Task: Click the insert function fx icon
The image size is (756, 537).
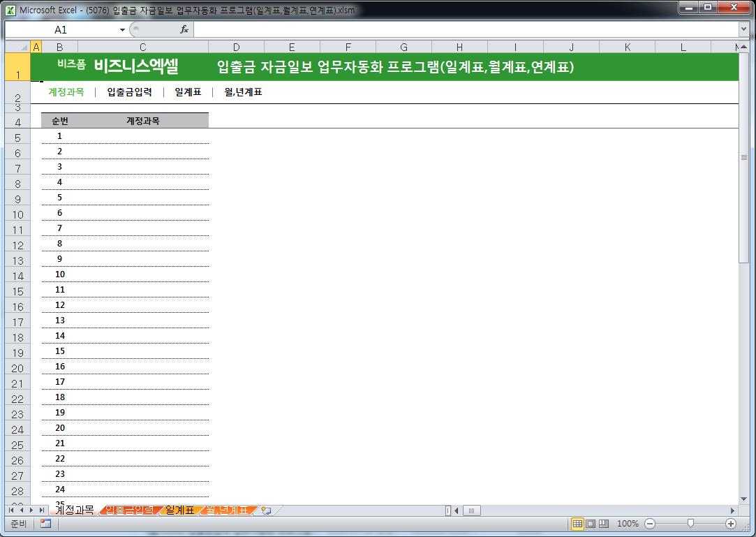Action: click(x=184, y=29)
